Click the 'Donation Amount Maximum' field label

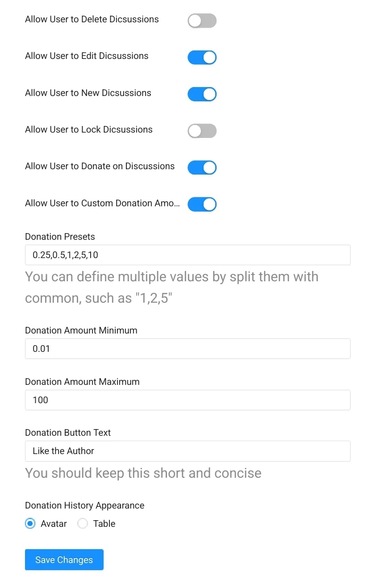[x=82, y=382]
